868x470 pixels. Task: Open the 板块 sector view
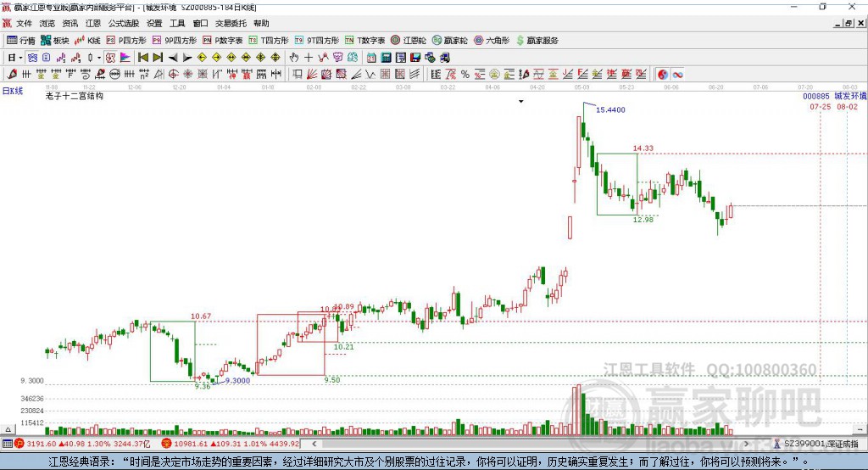(54, 41)
